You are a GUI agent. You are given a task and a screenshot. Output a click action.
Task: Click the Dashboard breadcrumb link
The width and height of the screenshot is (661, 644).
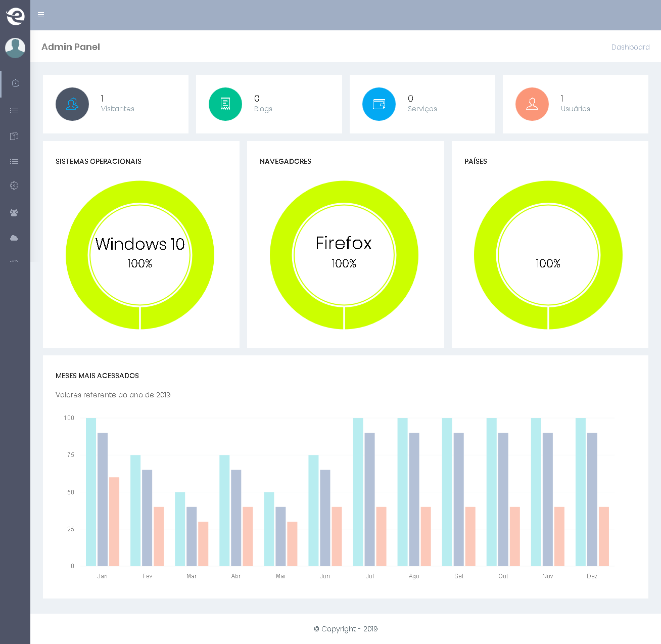[630, 47]
